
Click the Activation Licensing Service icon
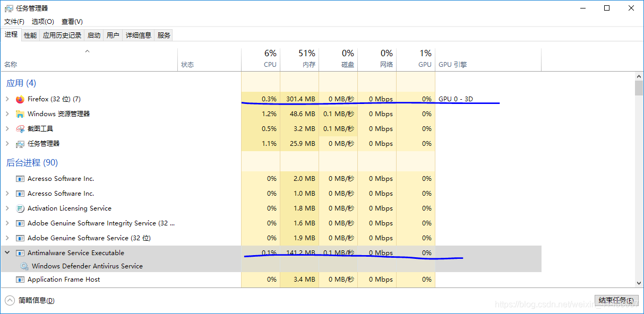coord(20,208)
